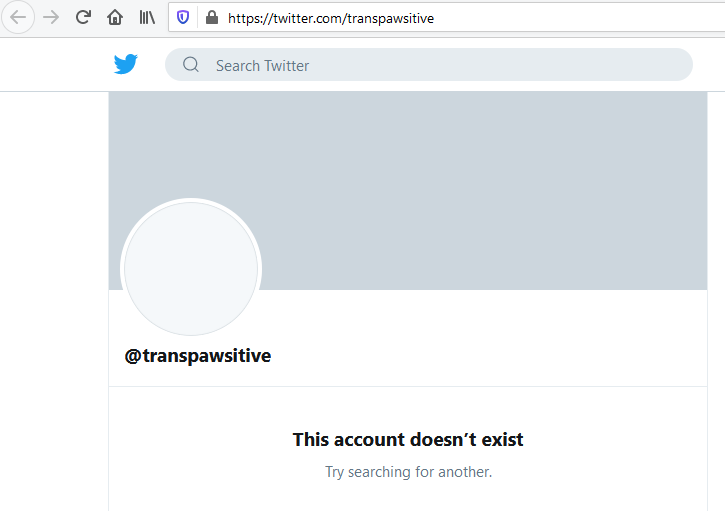Reload the current page

(83, 18)
